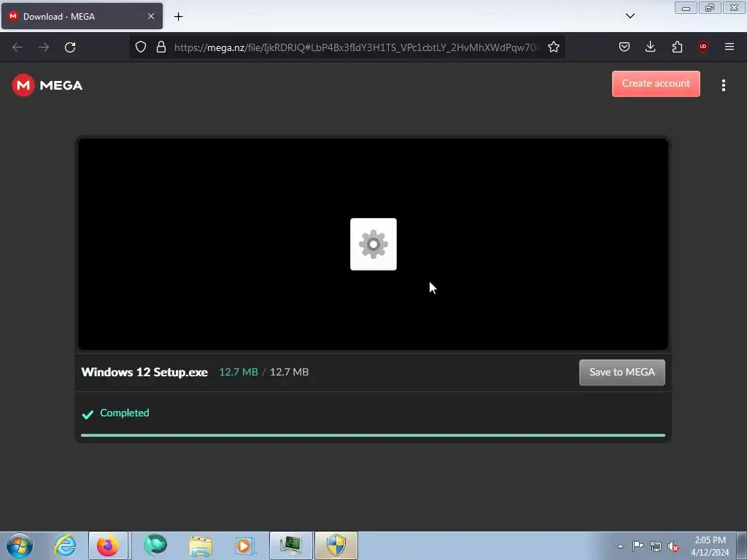This screenshot has height=560, width=747.
Task: Click the Completed status text
Action: (x=124, y=413)
